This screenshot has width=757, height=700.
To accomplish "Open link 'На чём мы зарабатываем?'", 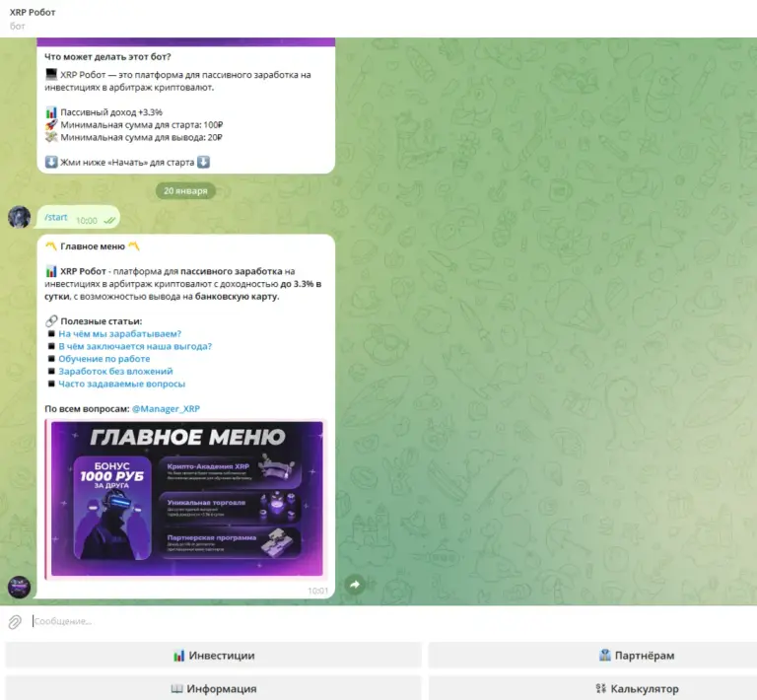I will click(119, 333).
